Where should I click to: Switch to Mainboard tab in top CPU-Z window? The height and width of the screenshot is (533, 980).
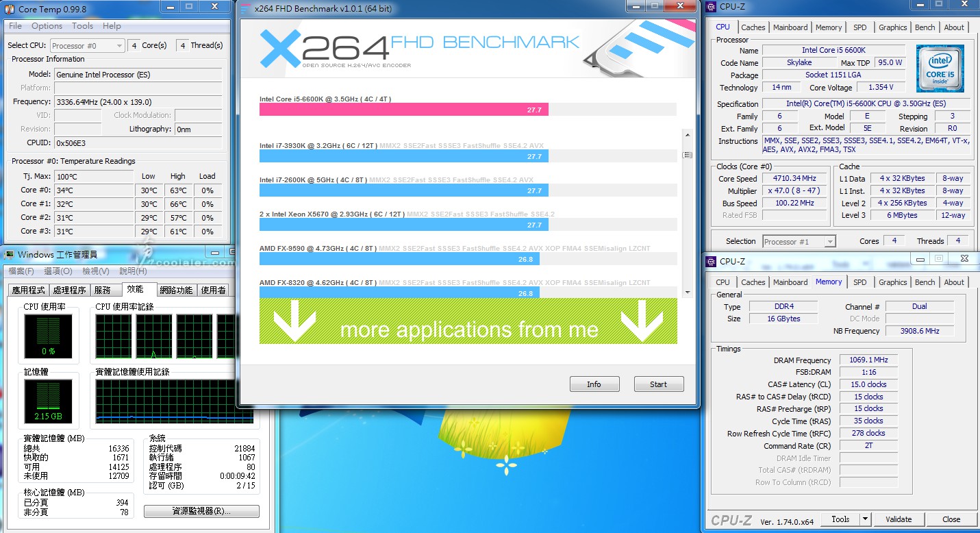(790, 27)
